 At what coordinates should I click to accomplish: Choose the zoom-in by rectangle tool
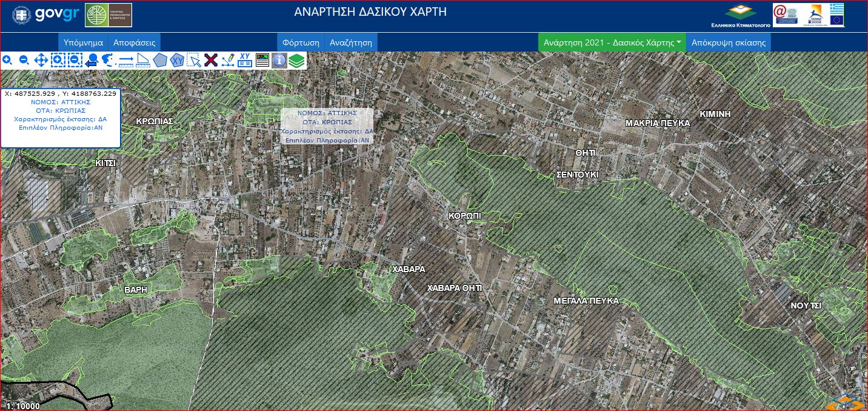[58, 60]
